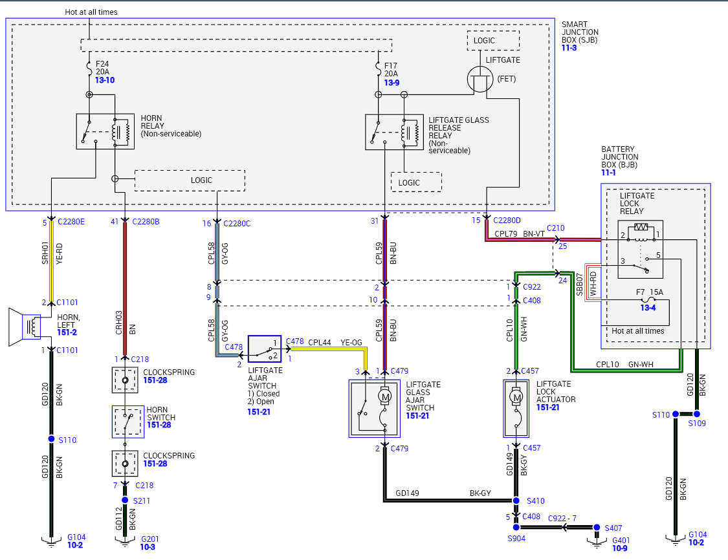This screenshot has height=560, width=728.
Task: Click the C2280D connector label
Action: pyautogui.click(x=507, y=221)
